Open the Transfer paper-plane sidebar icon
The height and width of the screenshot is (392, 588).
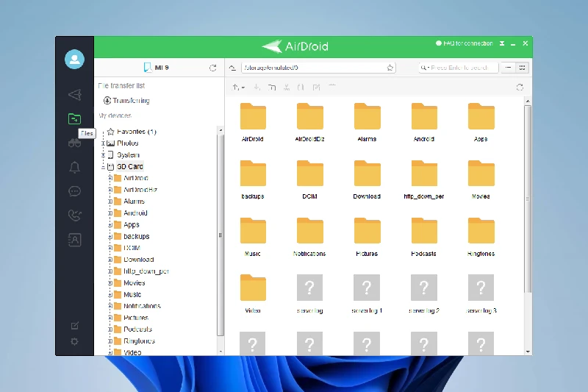74,94
